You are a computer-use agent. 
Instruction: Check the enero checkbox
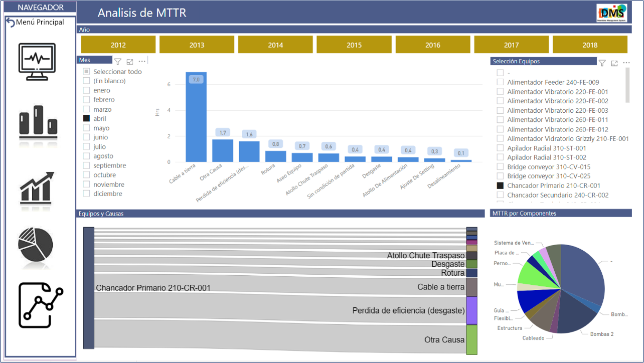click(x=87, y=90)
